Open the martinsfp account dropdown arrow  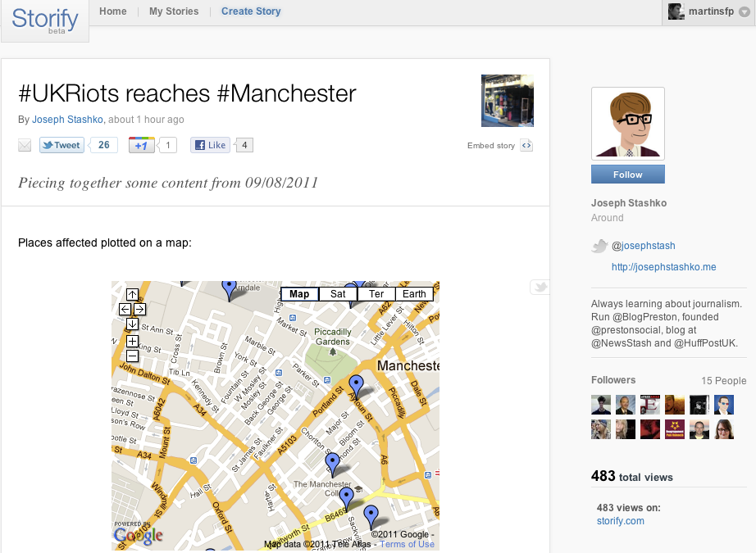(x=745, y=12)
